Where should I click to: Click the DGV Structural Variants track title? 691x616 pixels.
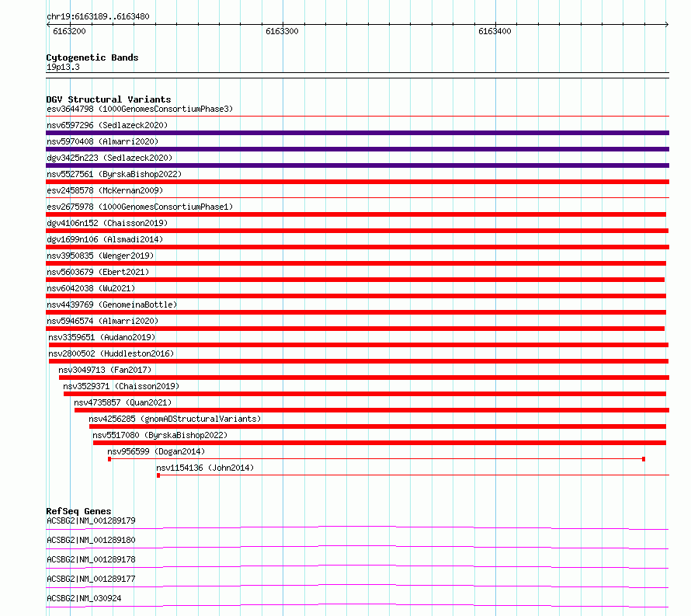[x=109, y=99]
